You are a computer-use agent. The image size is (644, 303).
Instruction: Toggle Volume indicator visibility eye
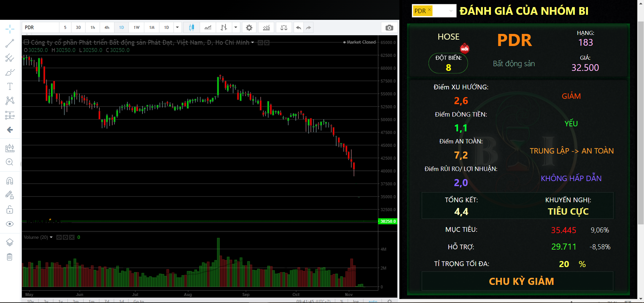59,237
